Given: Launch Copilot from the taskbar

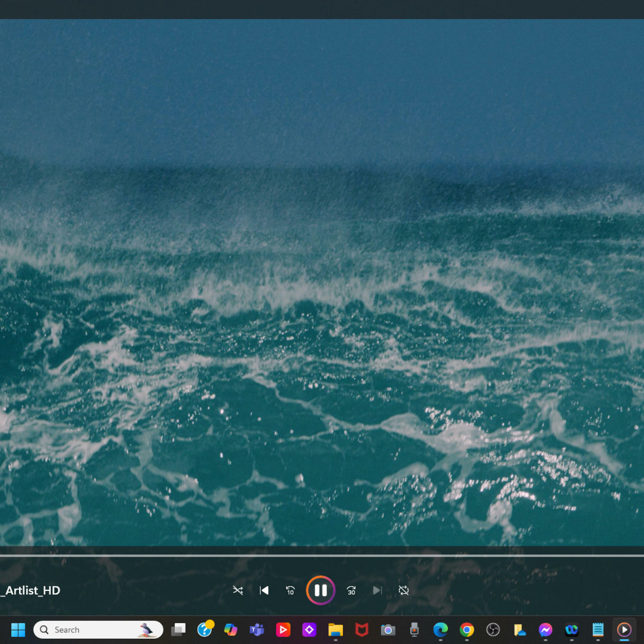Looking at the screenshot, I should pyautogui.click(x=231, y=630).
